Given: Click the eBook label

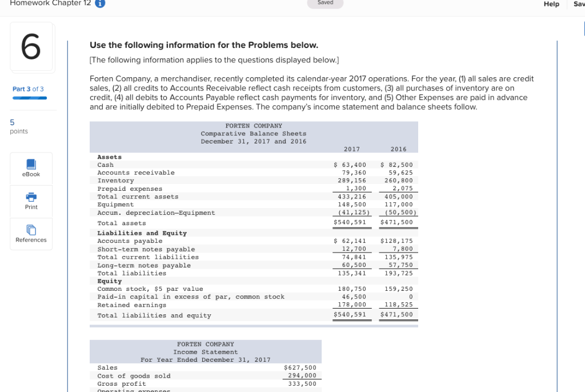Looking at the screenshot, I should pyautogui.click(x=31, y=174).
